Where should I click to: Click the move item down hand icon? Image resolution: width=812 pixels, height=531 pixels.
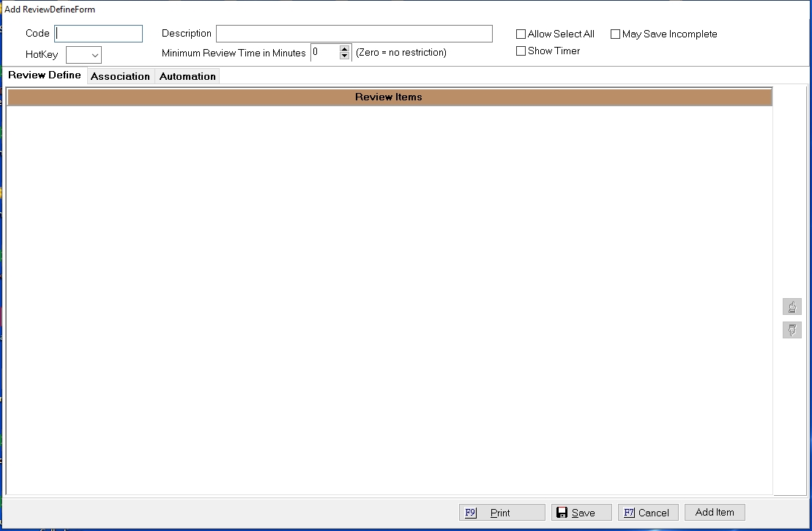pos(791,330)
